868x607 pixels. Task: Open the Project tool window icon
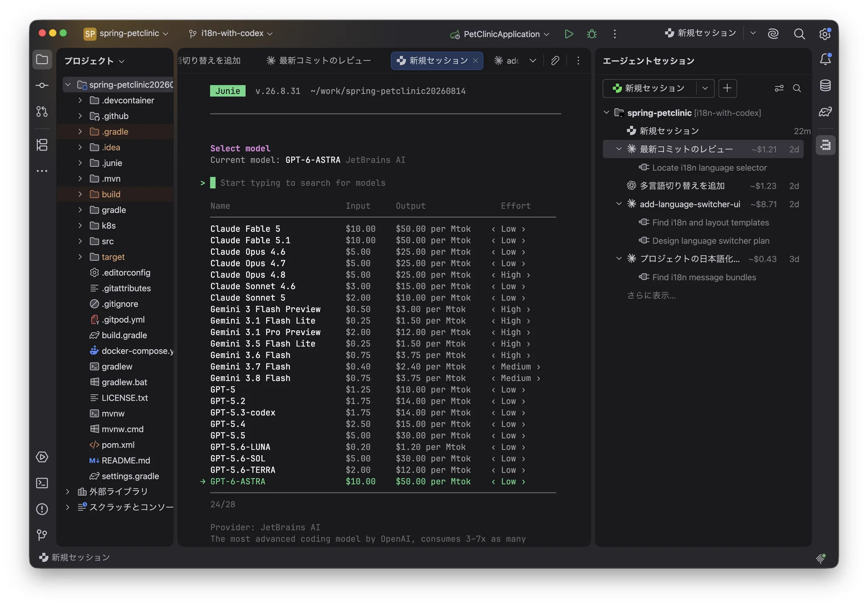42,59
